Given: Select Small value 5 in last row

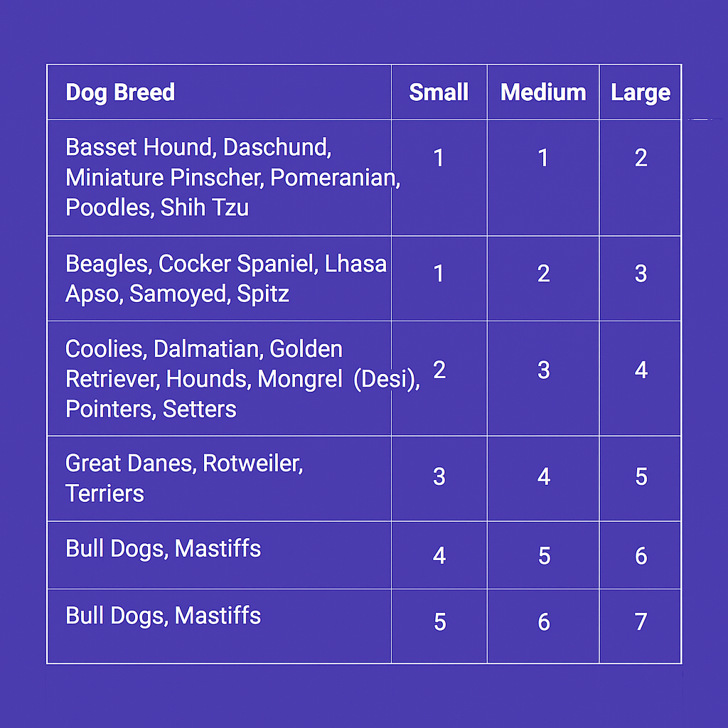Looking at the screenshot, I should [x=439, y=621].
